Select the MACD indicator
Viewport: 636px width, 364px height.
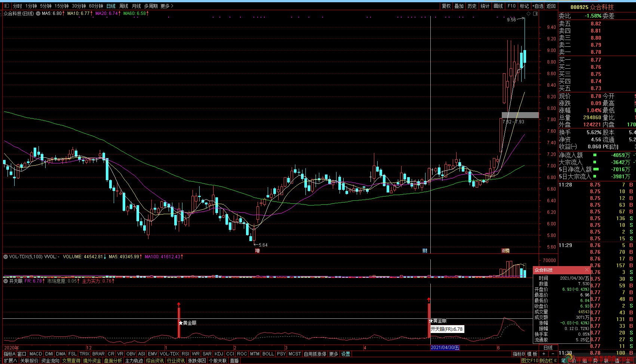tap(36, 354)
